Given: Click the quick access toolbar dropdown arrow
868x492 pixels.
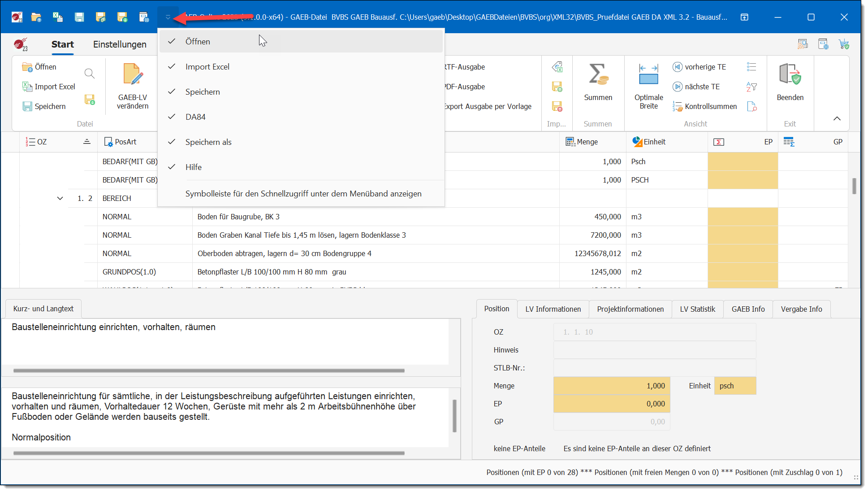Looking at the screenshot, I should coord(168,17).
